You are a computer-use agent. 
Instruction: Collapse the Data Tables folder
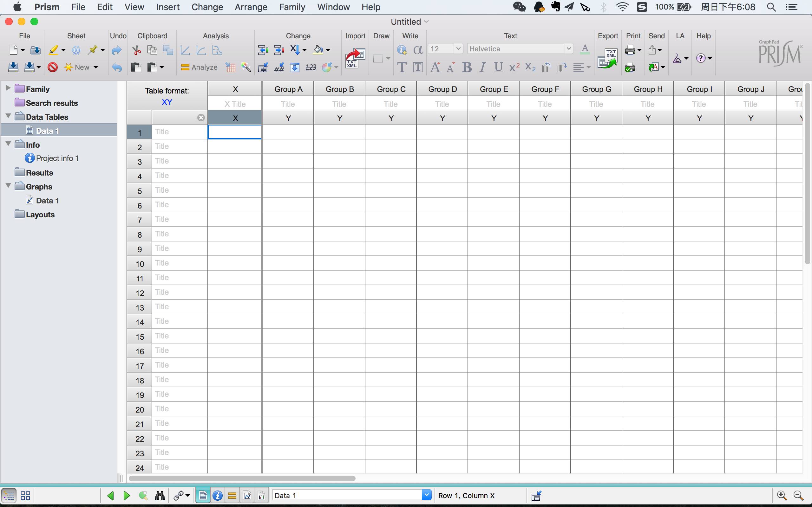[x=8, y=116]
